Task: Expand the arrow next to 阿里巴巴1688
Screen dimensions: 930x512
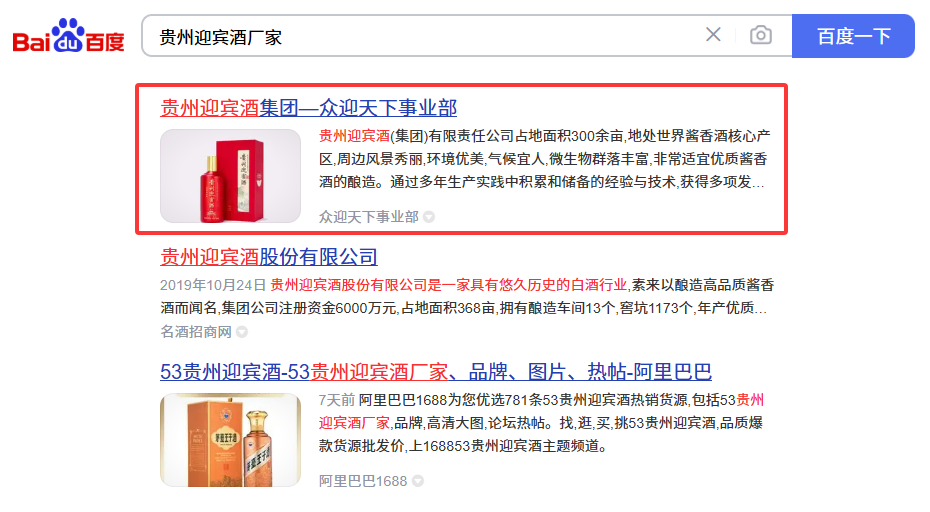Action: click(x=418, y=481)
